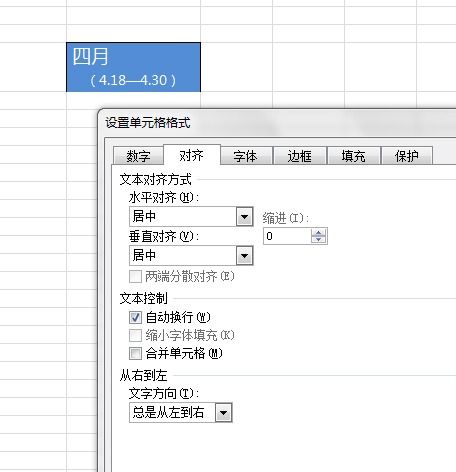The height and width of the screenshot is (472, 456).
Task: Enable the 合并单元格 checkbox
Action: pos(135,353)
